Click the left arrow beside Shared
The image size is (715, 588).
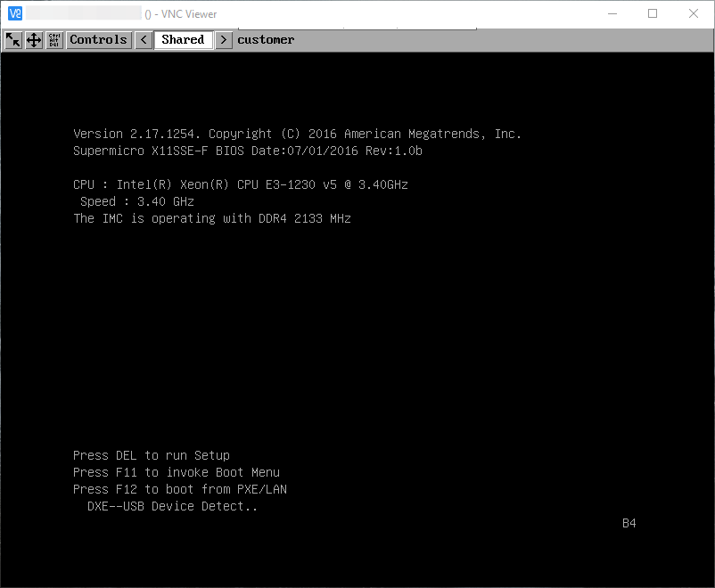pos(144,40)
